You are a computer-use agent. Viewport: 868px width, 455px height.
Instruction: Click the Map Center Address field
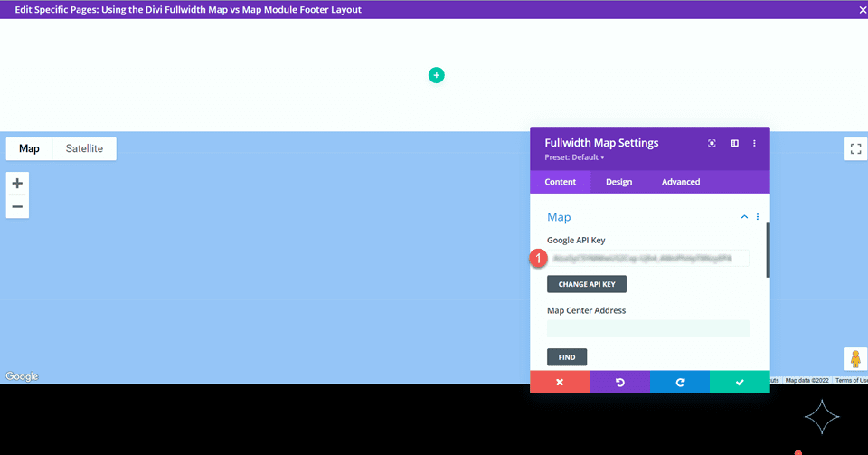point(648,328)
